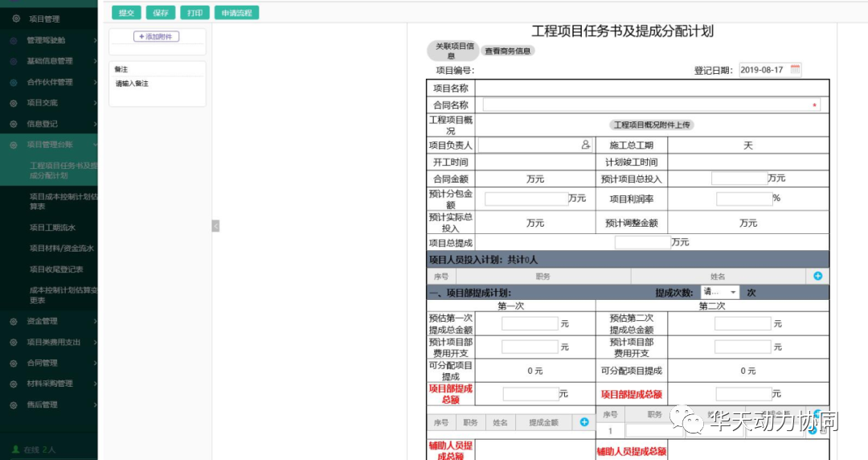Collapse the 项目管理台账 menu section
Screen dimensions: 868x460
coord(49,145)
